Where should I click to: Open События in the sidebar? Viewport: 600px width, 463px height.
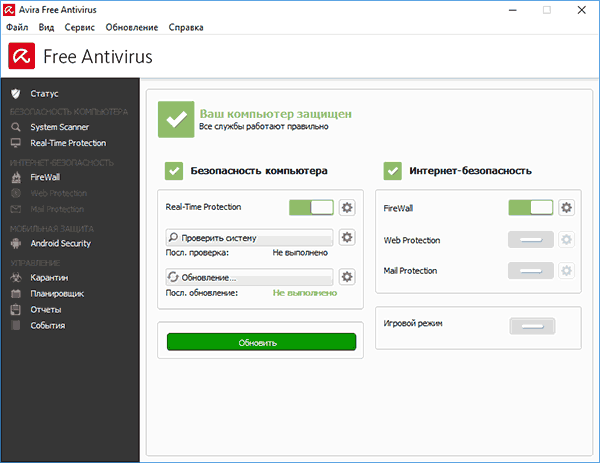(x=47, y=325)
